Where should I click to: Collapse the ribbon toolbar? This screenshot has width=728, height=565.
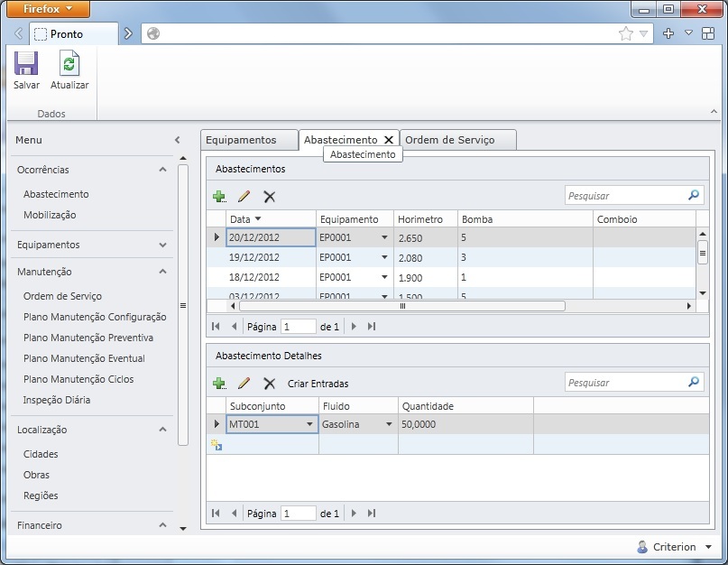click(714, 112)
